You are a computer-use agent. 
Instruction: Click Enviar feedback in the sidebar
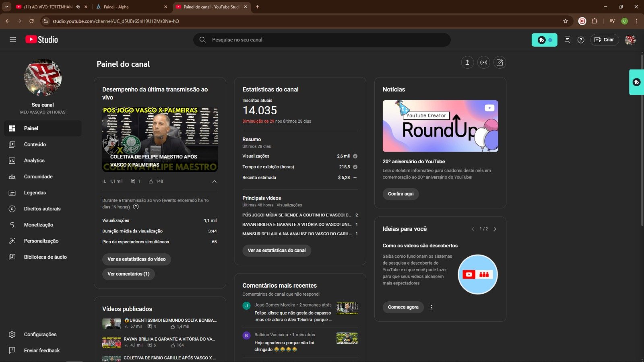tap(43, 350)
